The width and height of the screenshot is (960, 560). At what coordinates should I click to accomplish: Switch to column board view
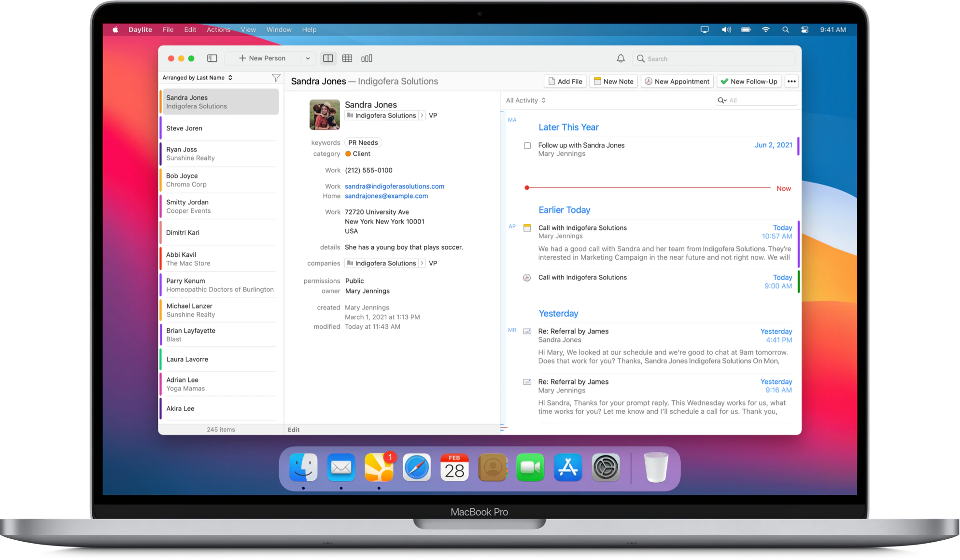tap(367, 58)
